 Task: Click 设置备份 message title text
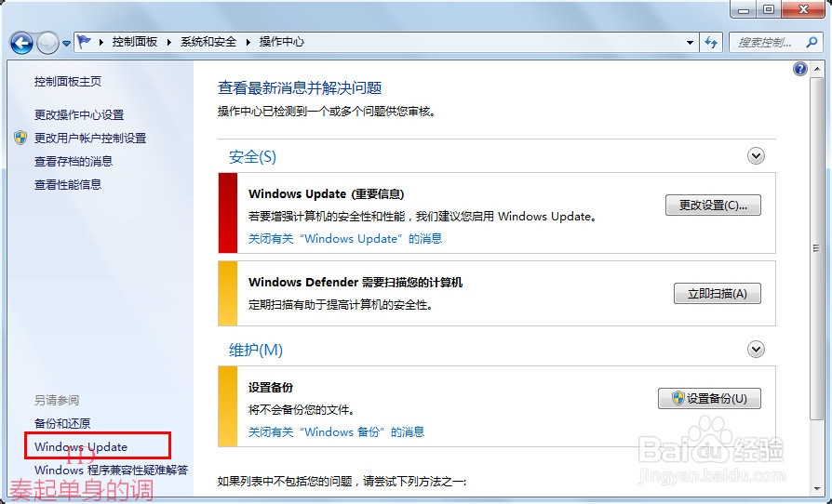(x=271, y=388)
